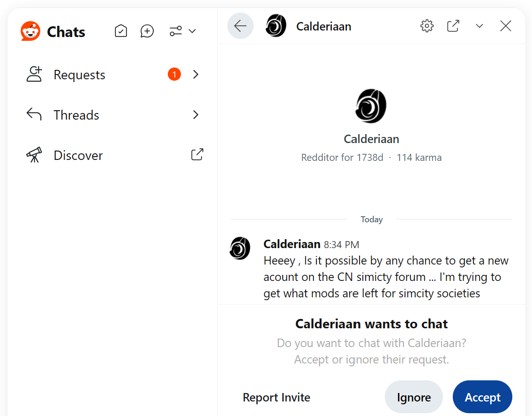Collapse the chat window with chevron
The height and width of the screenshot is (416, 532).
(x=479, y=26)
